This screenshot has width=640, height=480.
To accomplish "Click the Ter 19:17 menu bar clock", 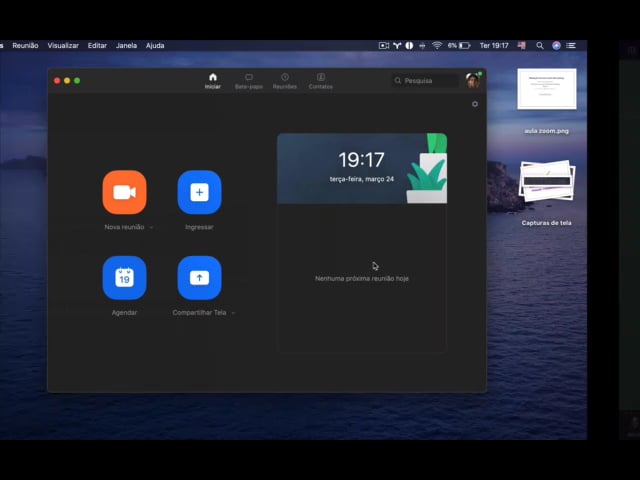I will pyautogui.click(x=494, y=46).
